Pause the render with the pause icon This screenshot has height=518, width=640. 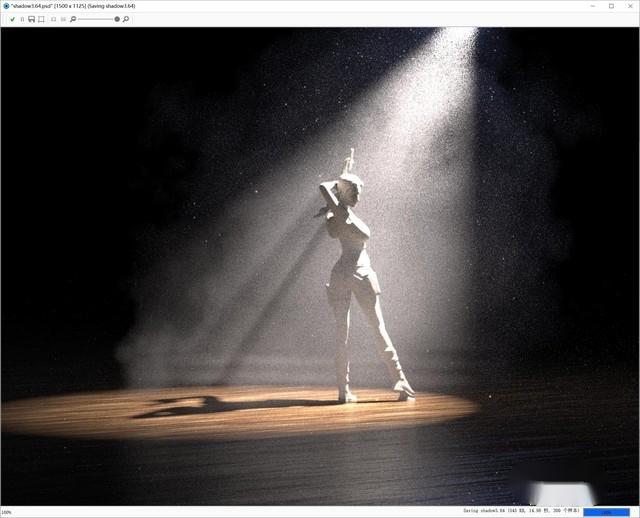pos(22,19)
